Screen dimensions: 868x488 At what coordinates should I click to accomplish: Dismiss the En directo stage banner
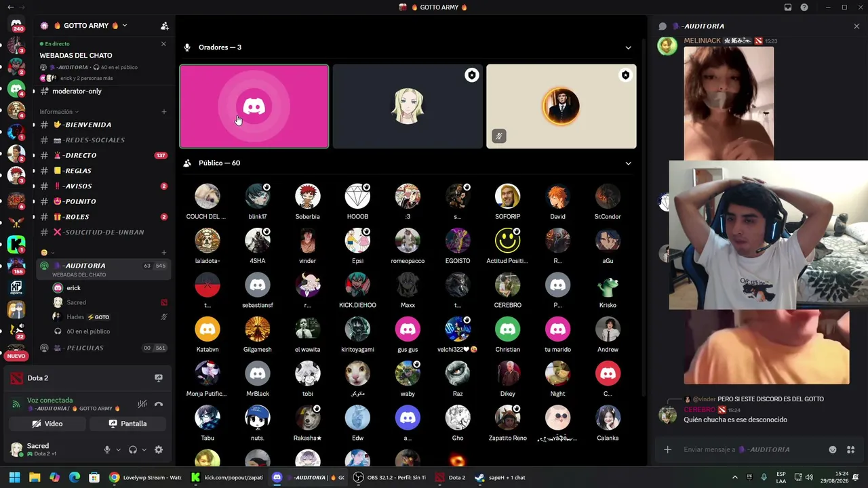(163, 44)
